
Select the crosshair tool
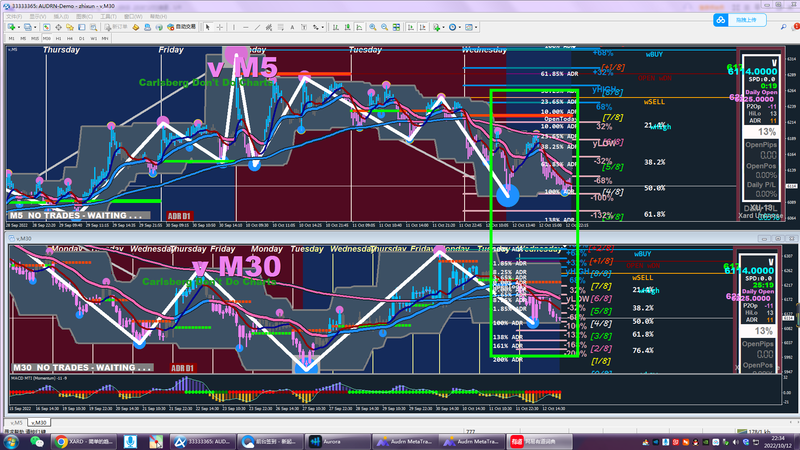pyautogui.click(x=220, y=27)
